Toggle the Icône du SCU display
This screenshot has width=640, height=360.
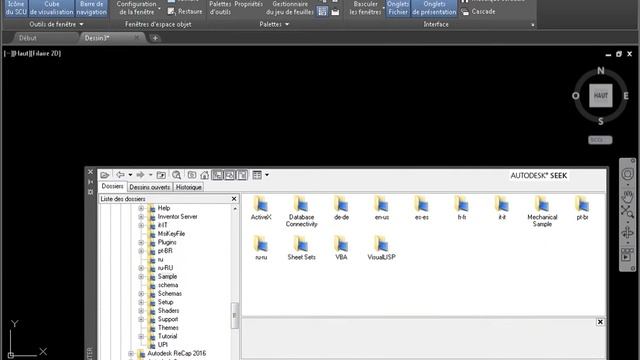click(16, 8)
